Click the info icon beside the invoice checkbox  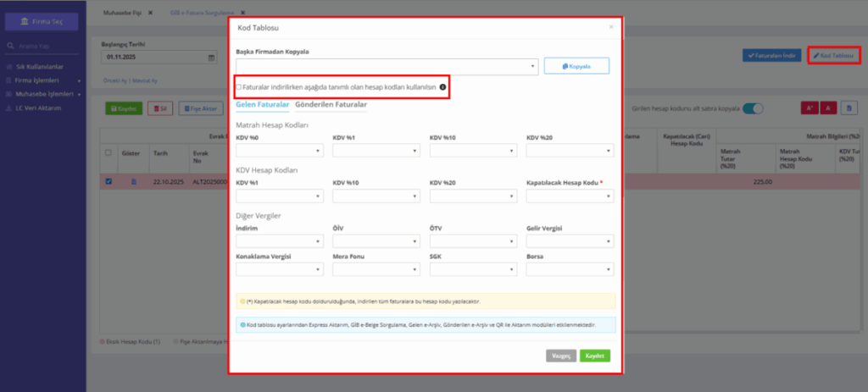[x=442, y=87]
